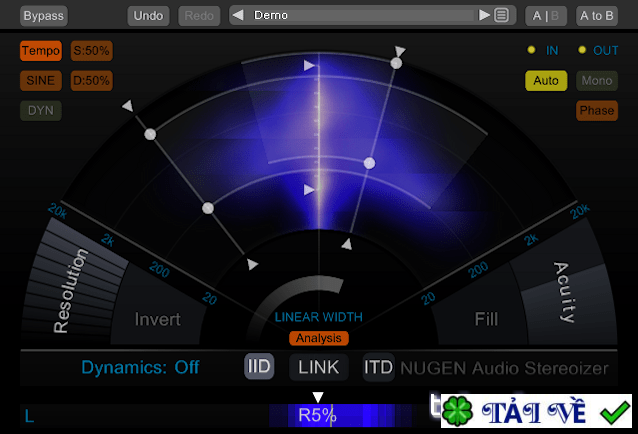Click the next preset right arrow
This screenshot has height=434, width=638.
(x=484, y=15)
